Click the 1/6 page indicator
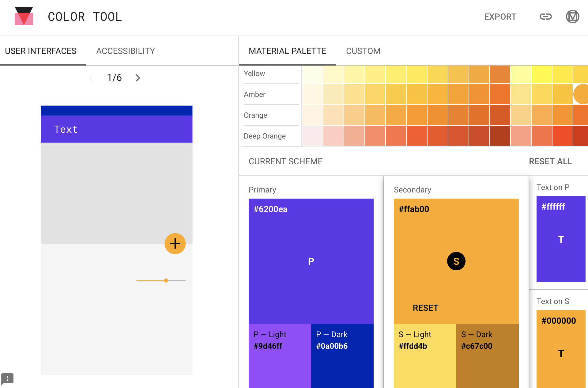Viewport: 588px width, 388px height. pos(114,78)
